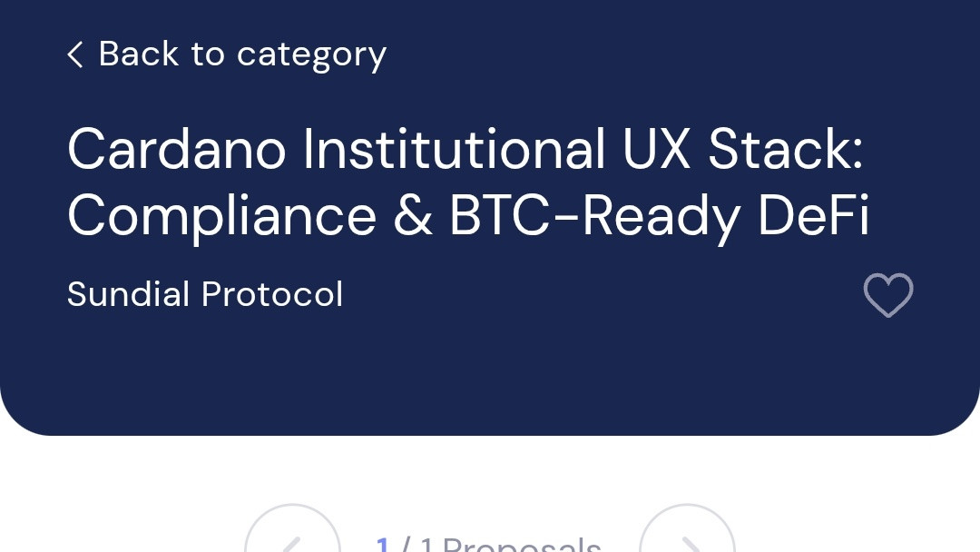Click the BTC-Ready text in the heading
The image size is (980, 552).
tap(594, 217)
